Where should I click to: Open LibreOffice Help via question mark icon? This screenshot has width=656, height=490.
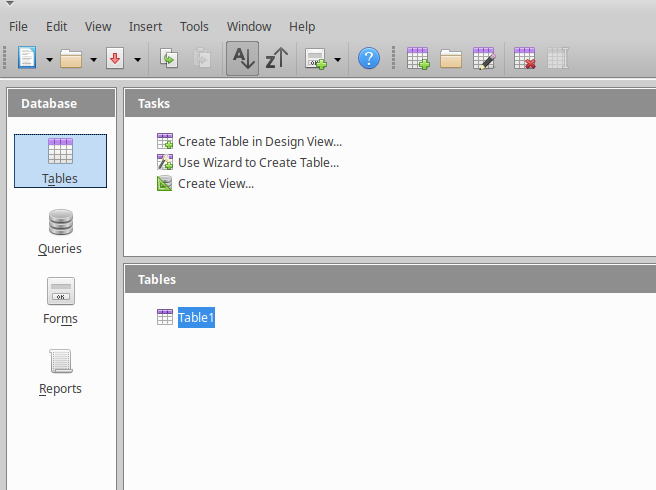pyautogui.click(x=369, y=58)
